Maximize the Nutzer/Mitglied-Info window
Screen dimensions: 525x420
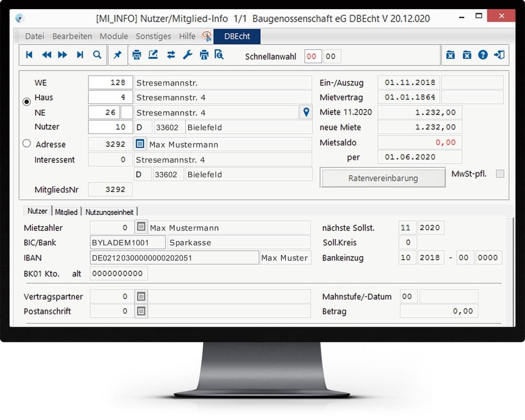479,16
